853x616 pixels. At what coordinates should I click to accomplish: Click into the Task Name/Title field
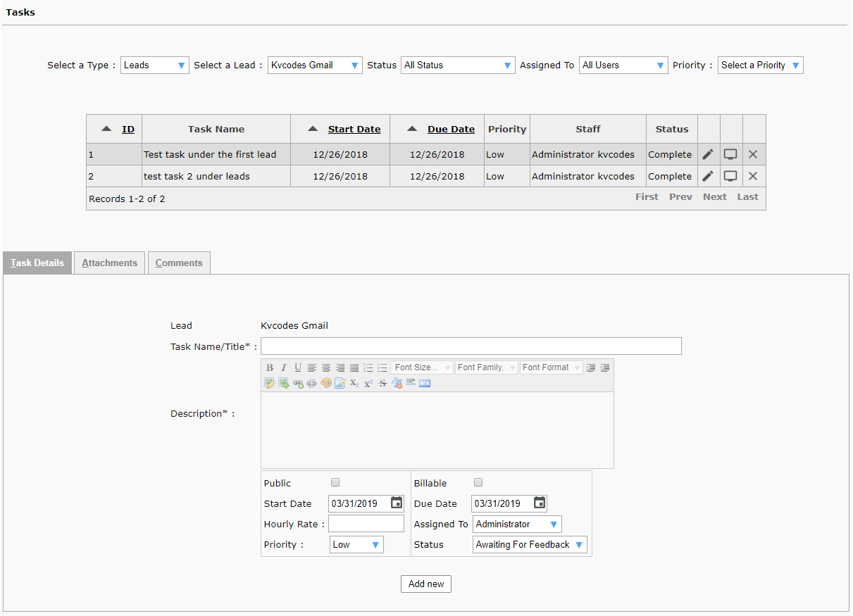471,346
